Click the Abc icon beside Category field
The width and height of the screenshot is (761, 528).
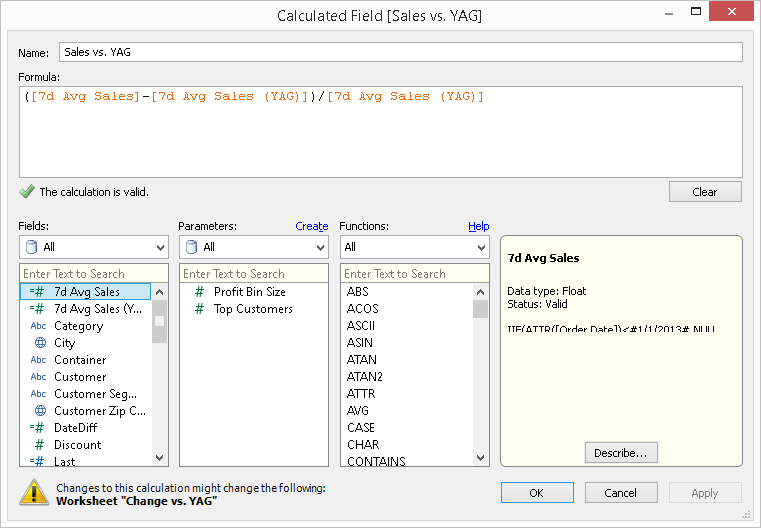[38, 326]
